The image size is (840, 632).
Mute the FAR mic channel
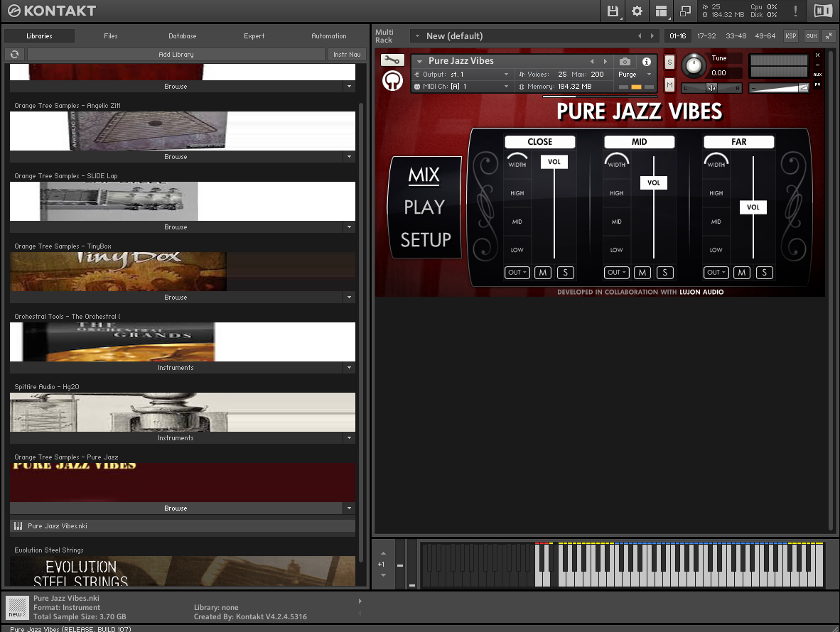click(x=742, y=273)
